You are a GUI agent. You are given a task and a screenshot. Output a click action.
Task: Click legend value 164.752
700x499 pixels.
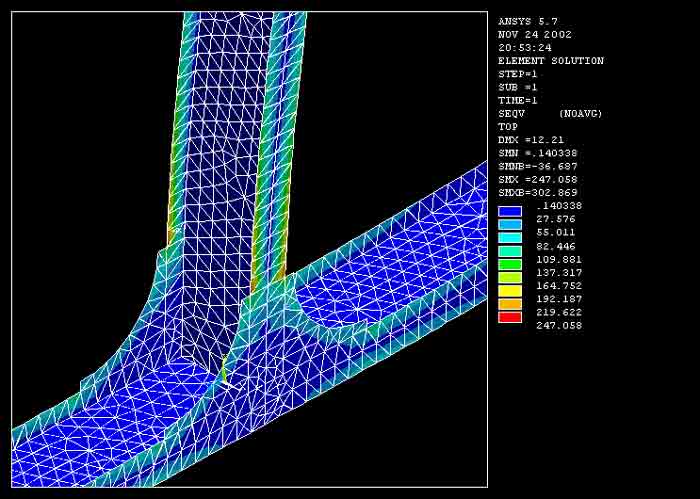pos(559,286)
